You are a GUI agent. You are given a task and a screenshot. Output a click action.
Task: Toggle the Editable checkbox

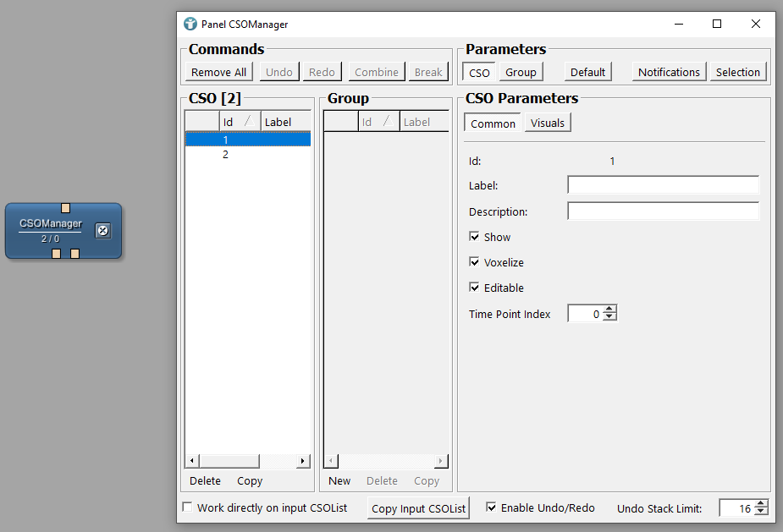pos(474,288)
